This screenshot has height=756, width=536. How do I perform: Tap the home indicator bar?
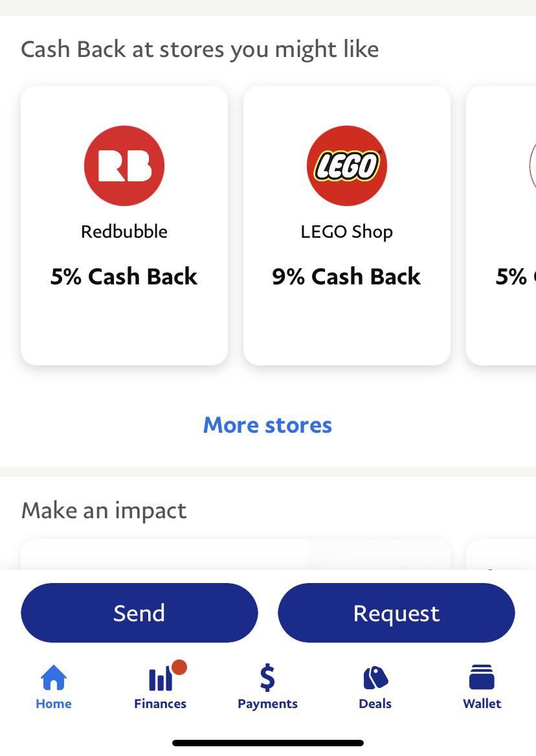point(267,742)
